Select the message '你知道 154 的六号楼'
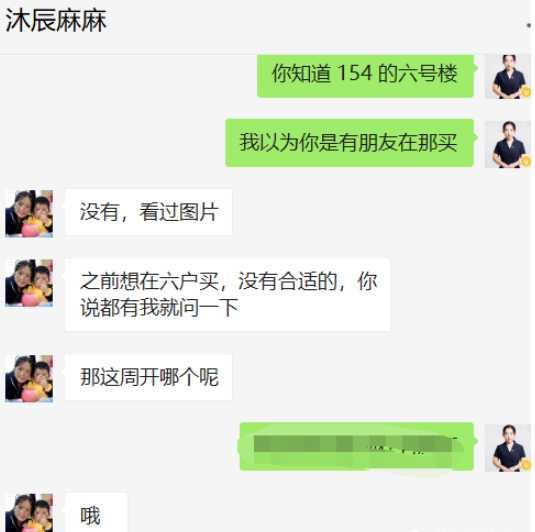The height and width of the screenshot is (532, 535). coord(365,76)
